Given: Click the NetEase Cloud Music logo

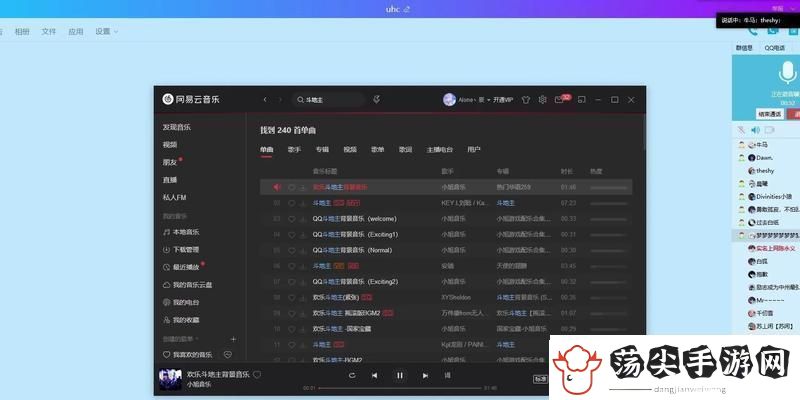Looking at the screenshot, I should (191, 99).
